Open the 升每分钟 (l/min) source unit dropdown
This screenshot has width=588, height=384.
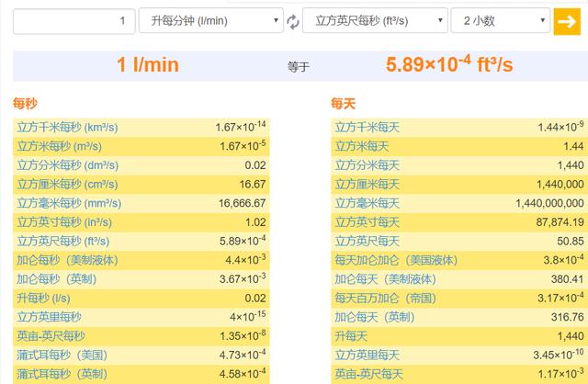[211, 20]
